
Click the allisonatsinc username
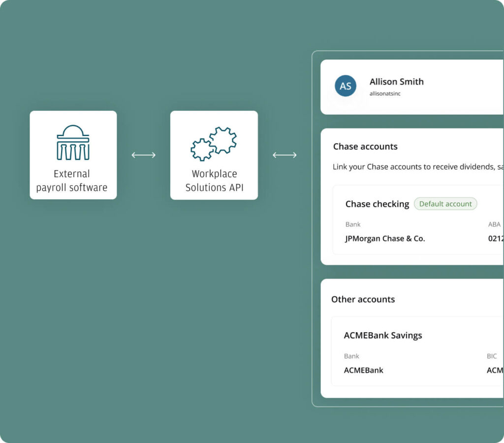[x=385, y=94]
